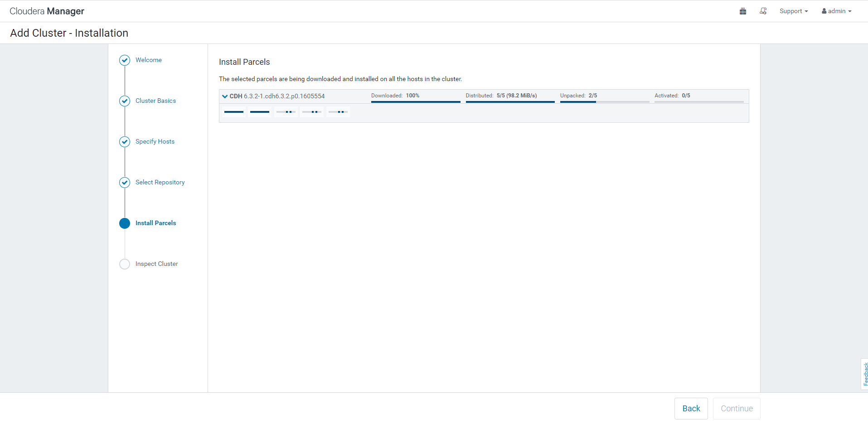
Task: Click the Back button
Action: click(691, 409)
